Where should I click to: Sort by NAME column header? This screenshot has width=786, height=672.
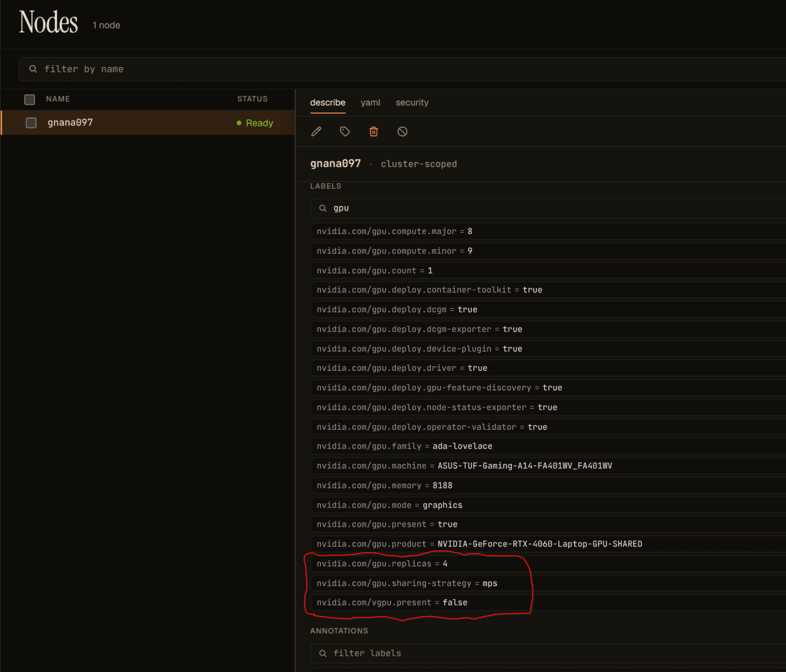(x=58, y=99)
